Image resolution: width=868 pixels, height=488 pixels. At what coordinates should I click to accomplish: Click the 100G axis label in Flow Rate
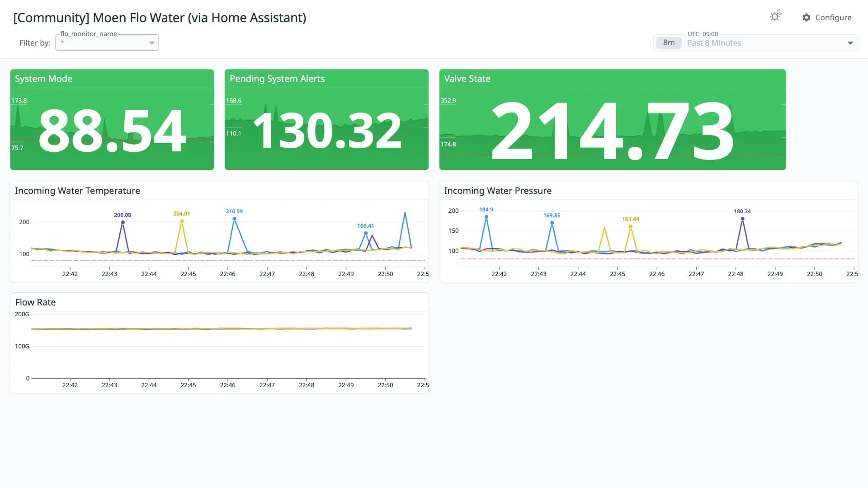tap(22, 346)
